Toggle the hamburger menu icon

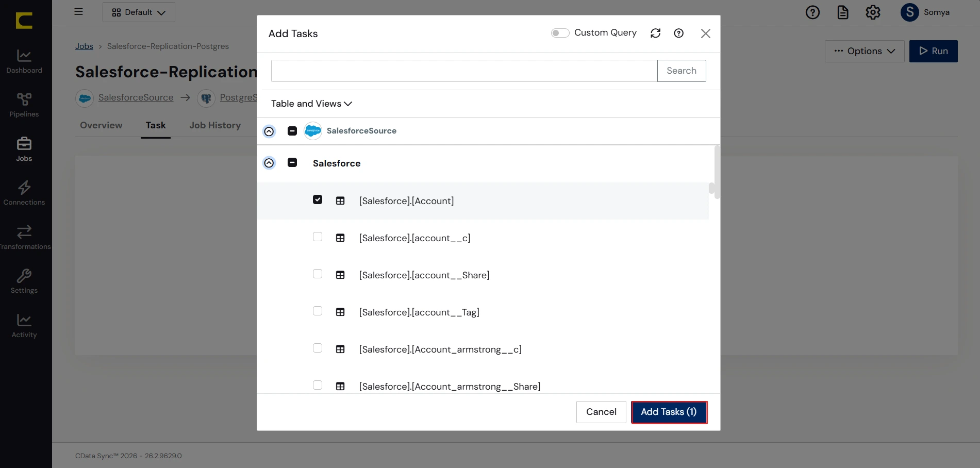[x=78, y=11]
